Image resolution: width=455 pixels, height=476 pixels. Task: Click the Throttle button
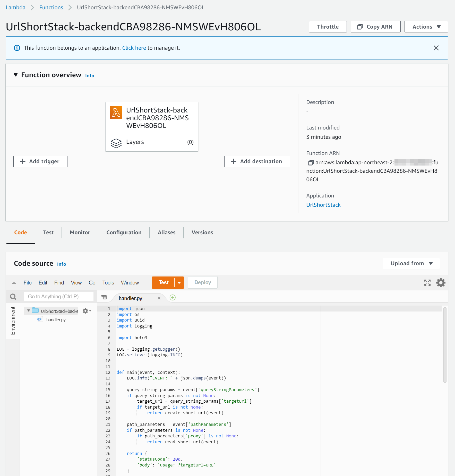[x=328, y=27]
